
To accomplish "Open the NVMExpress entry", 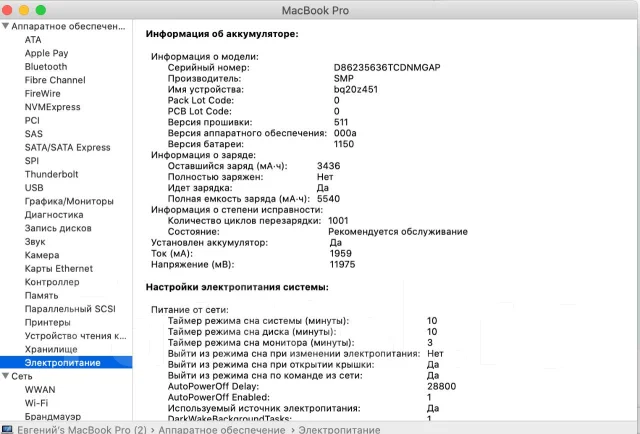I will point(52,107).
